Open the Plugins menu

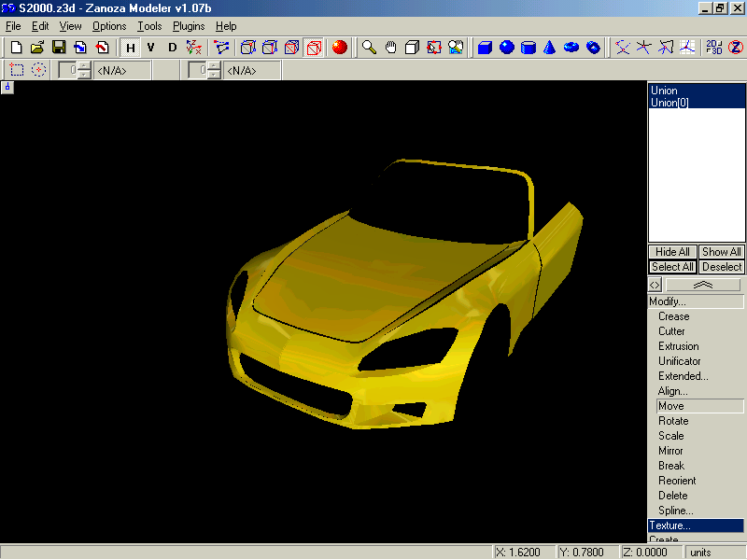pos(189,26)
